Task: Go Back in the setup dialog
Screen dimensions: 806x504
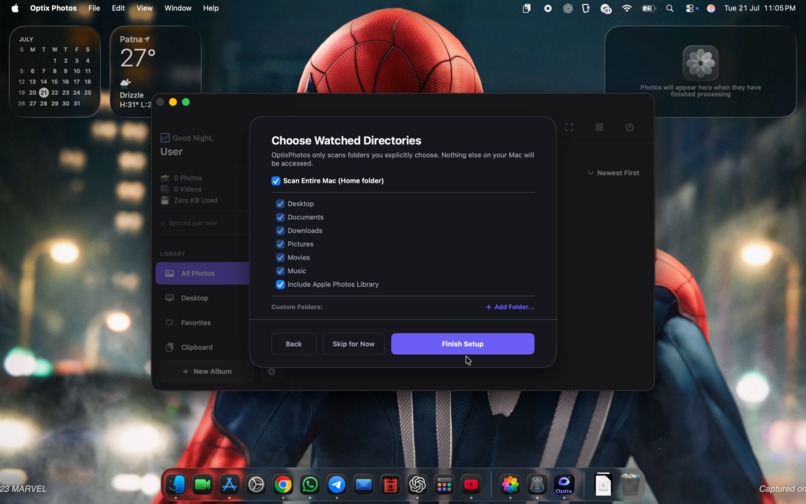Action: (x=294, y=344)
